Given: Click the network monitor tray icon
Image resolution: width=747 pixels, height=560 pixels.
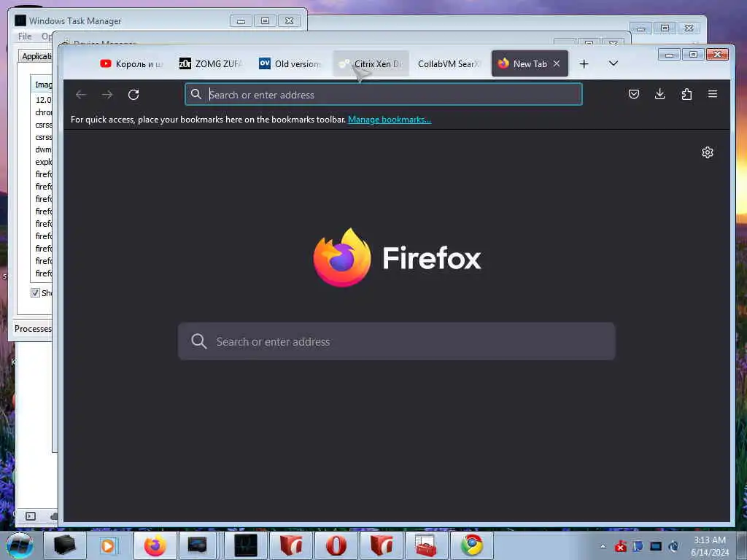Looking at the screenshot, I should (x=656, y=546).
